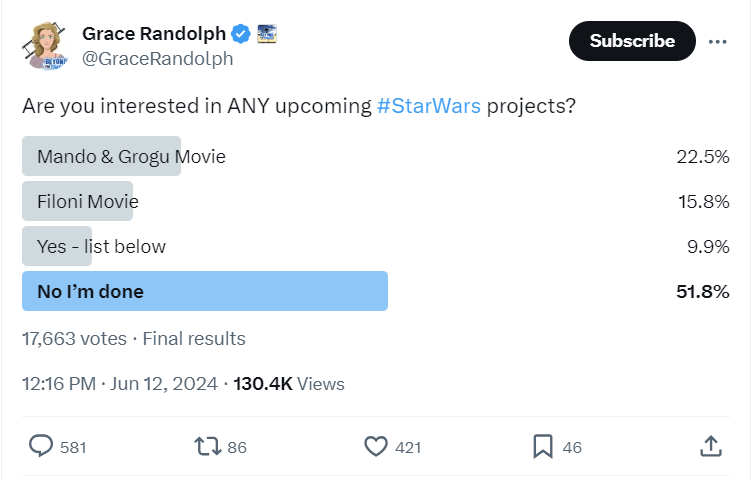Click the blue verified checkmark badge
This screenshot has height=480, width=754.
point(241,33)
